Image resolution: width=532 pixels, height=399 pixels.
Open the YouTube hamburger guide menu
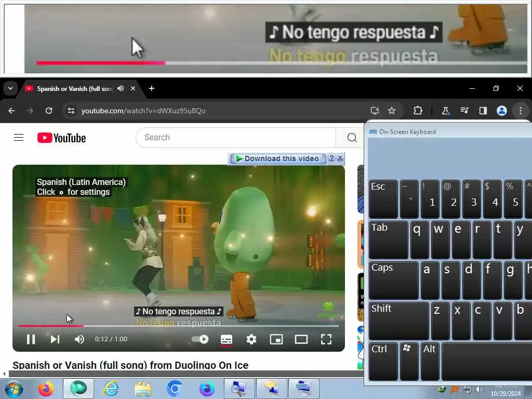coord(19,138)
